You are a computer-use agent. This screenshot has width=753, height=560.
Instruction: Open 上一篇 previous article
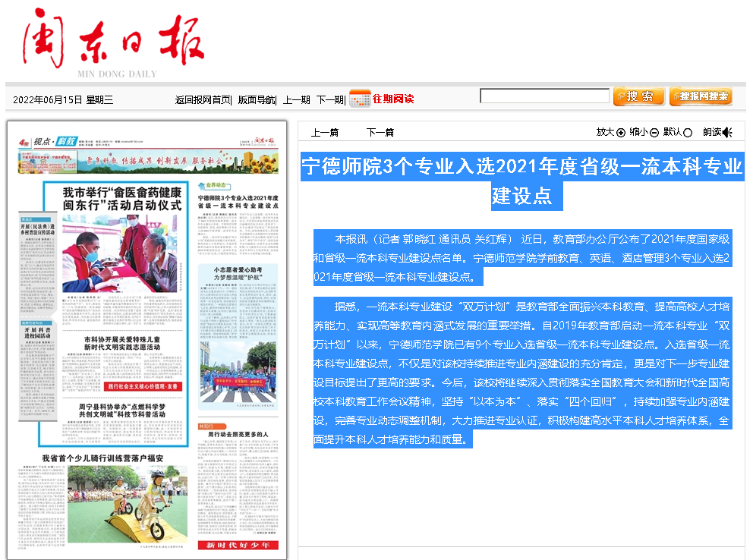(x=325, y=133)
